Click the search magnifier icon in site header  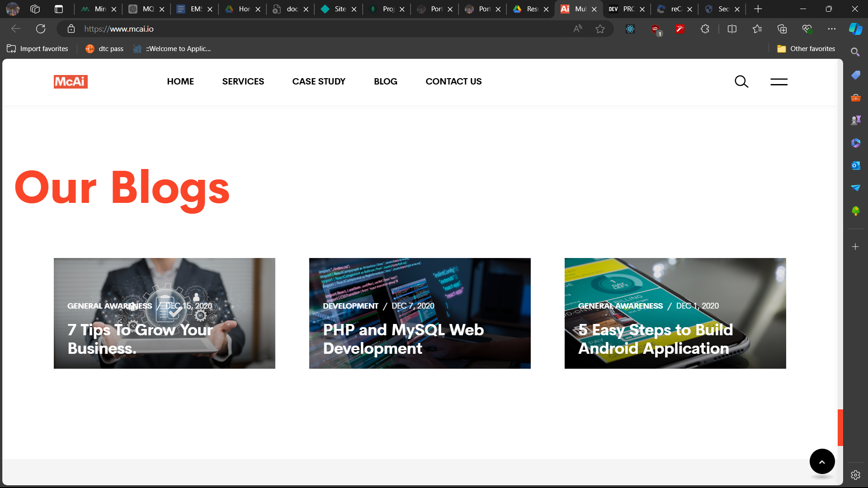click(x=741, y=81)
